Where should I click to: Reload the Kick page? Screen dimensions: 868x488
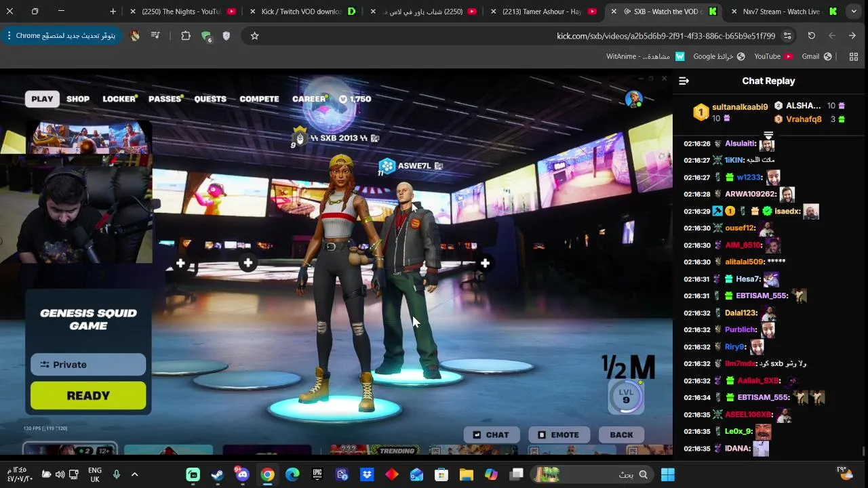point(811,35)
